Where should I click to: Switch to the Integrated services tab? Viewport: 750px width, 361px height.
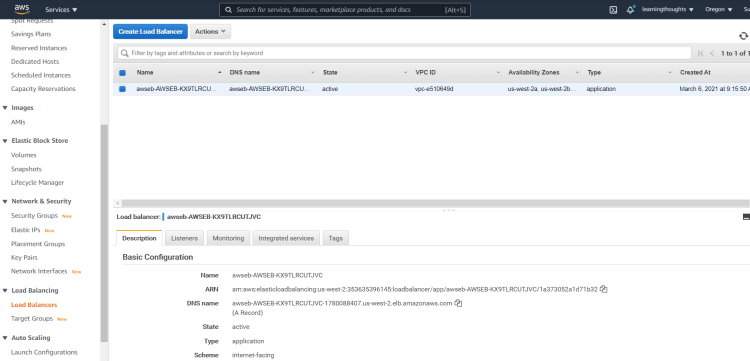(x=286, y=238)
